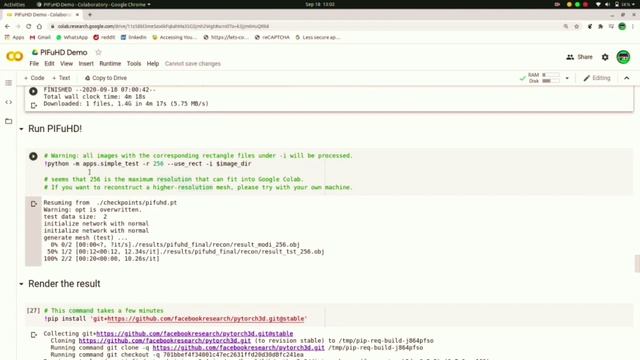This screenshot has width=640, height=360.
Task: Open Chrome extensions puzzle icon
Action: click(600, 26)
